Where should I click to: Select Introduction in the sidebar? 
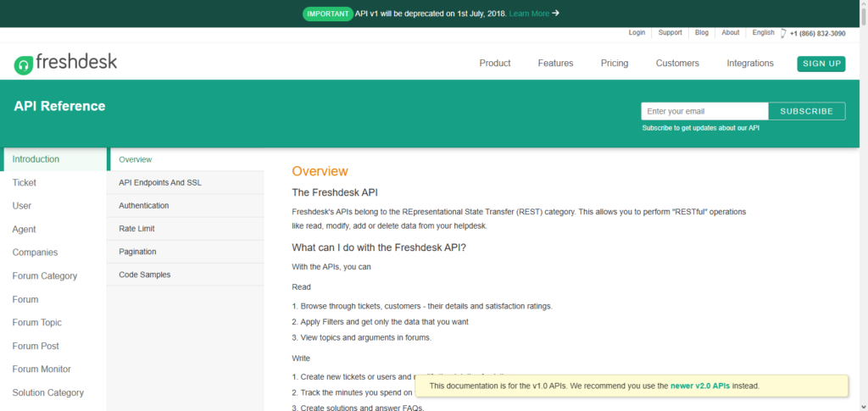pos(53,159)
